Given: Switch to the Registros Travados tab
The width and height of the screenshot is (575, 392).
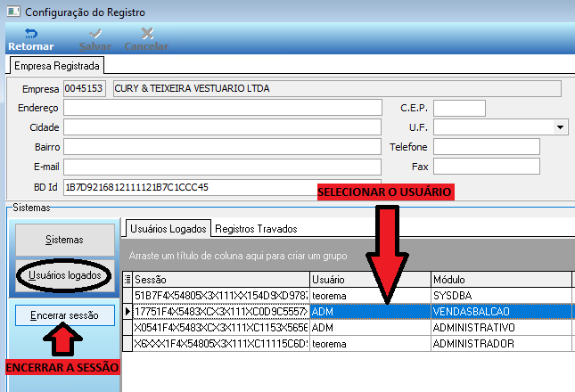Looking at the screenshot, I should coord(256,229).
